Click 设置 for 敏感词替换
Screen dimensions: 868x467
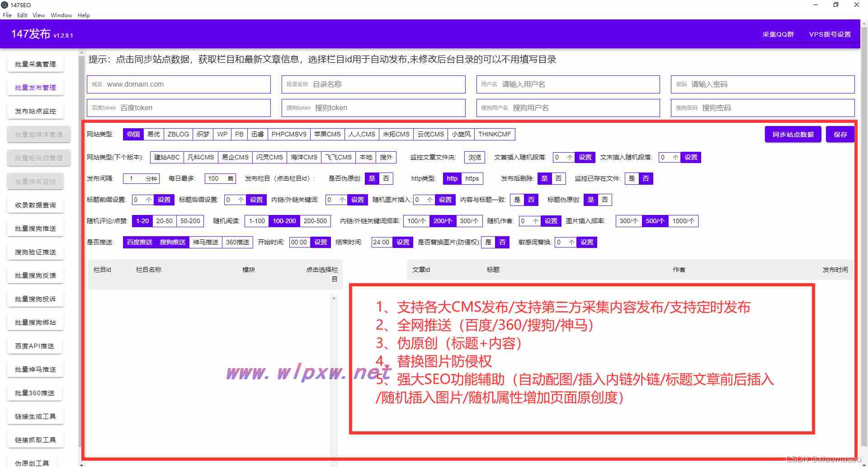(x=587, y=242)
